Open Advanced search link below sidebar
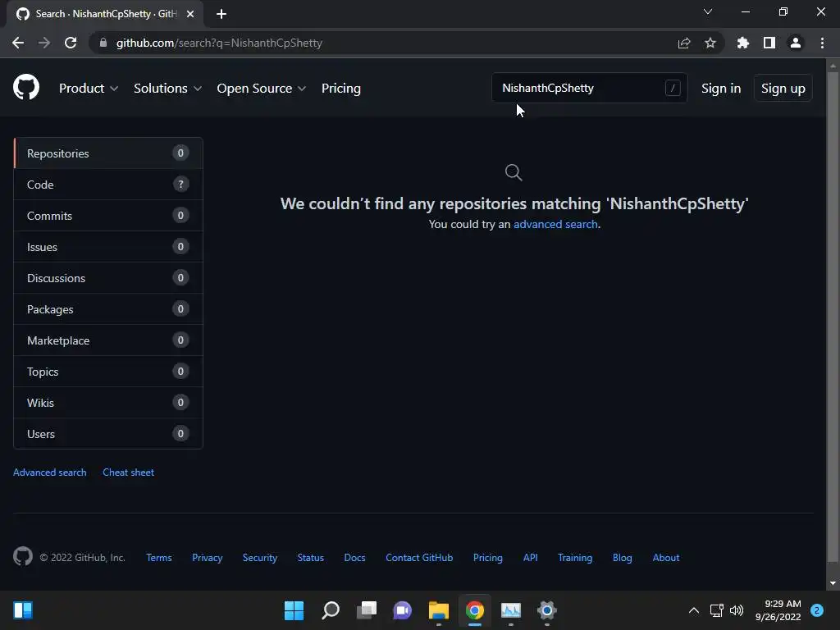 [50, 472]
